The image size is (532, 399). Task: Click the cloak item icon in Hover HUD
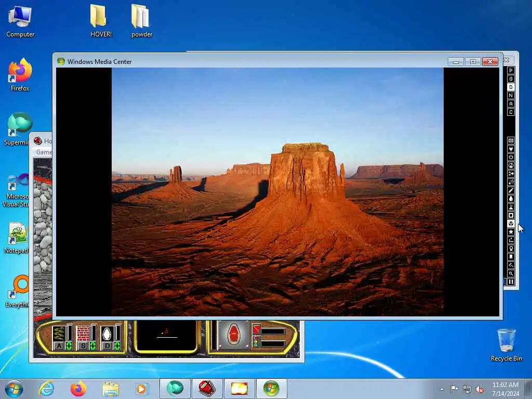(107, 334)
